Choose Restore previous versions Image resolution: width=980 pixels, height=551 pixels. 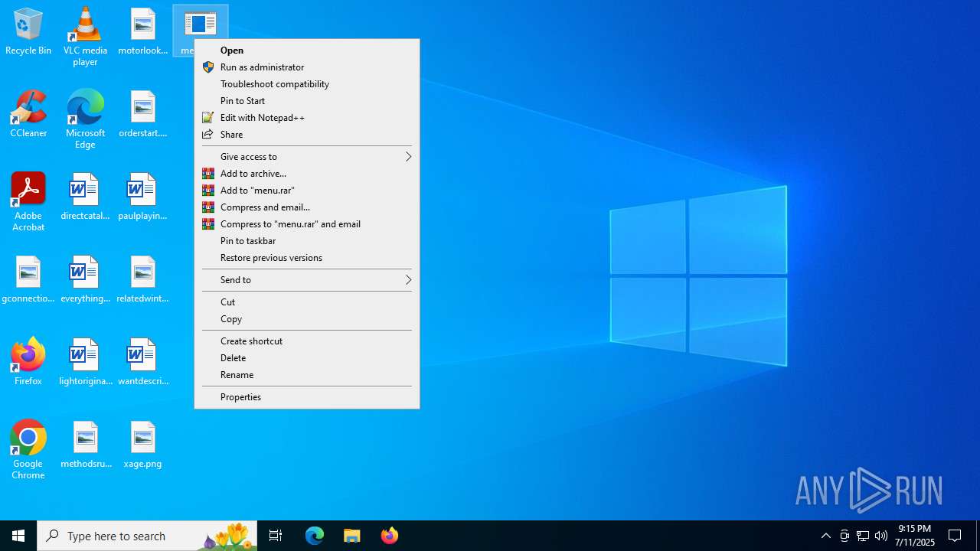point(307,258)
